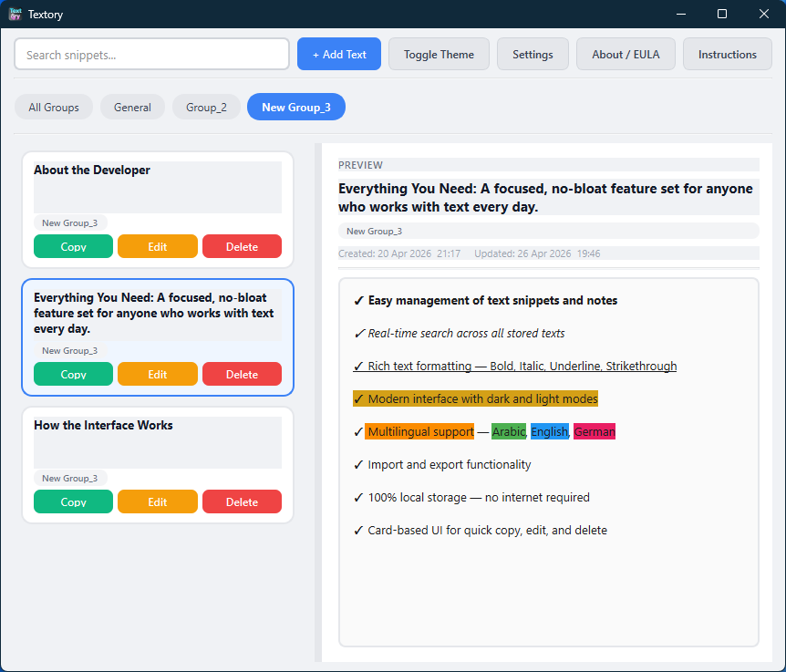
Task: Select the All Groups filter tab
Action: coord(54,108)
